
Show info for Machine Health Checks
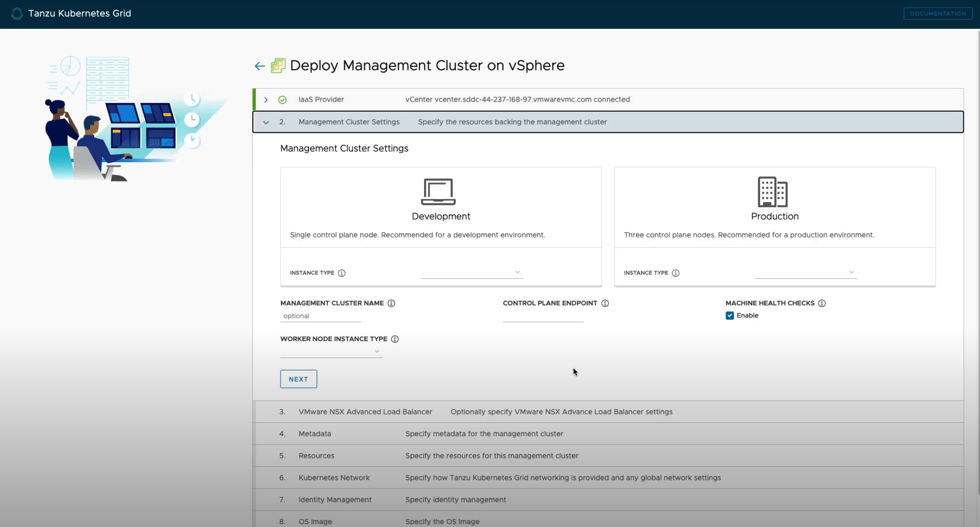point(822,303)
